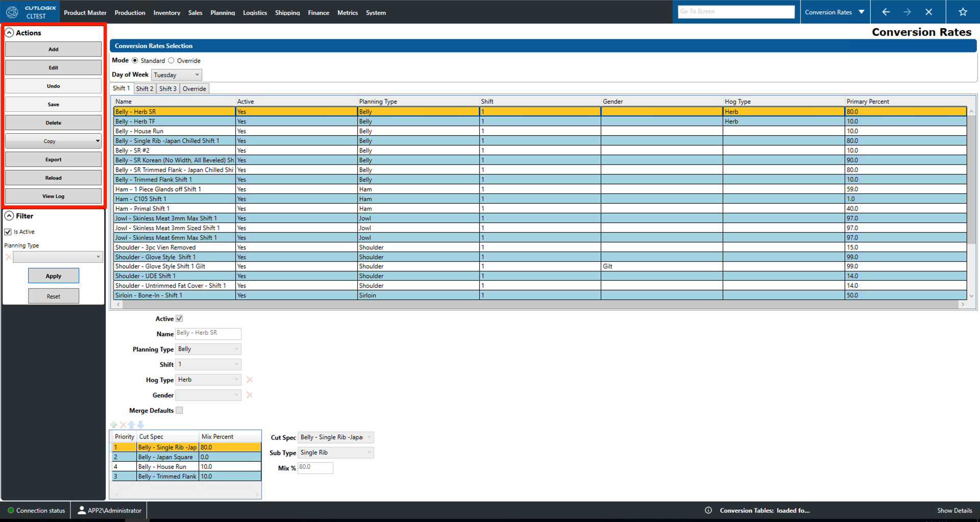
Task: Select the Override mode radio button
Action: 171,60
